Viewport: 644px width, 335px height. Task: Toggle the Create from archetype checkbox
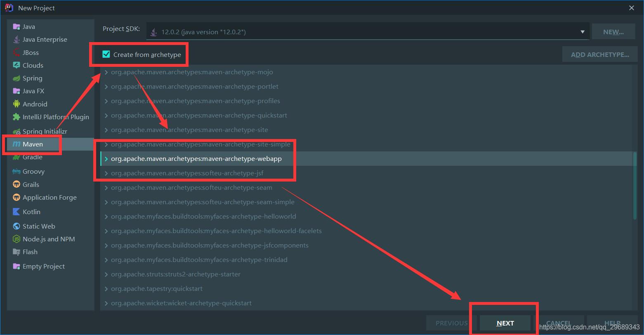[106, 54]
